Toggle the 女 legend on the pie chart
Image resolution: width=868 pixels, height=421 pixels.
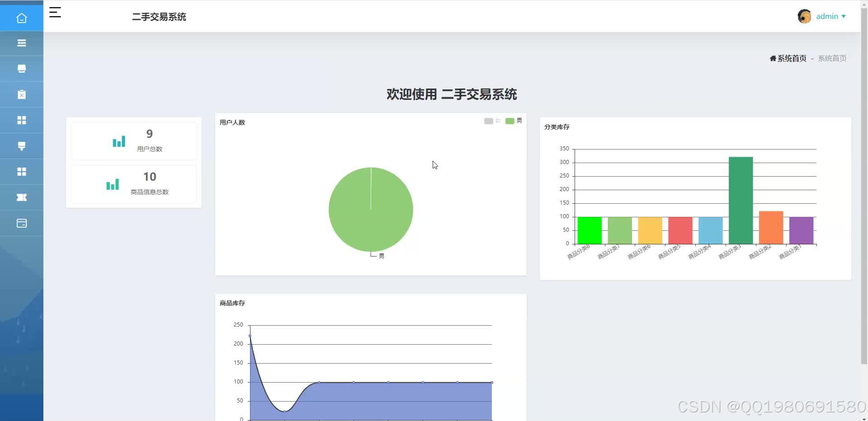pos(492,121)
